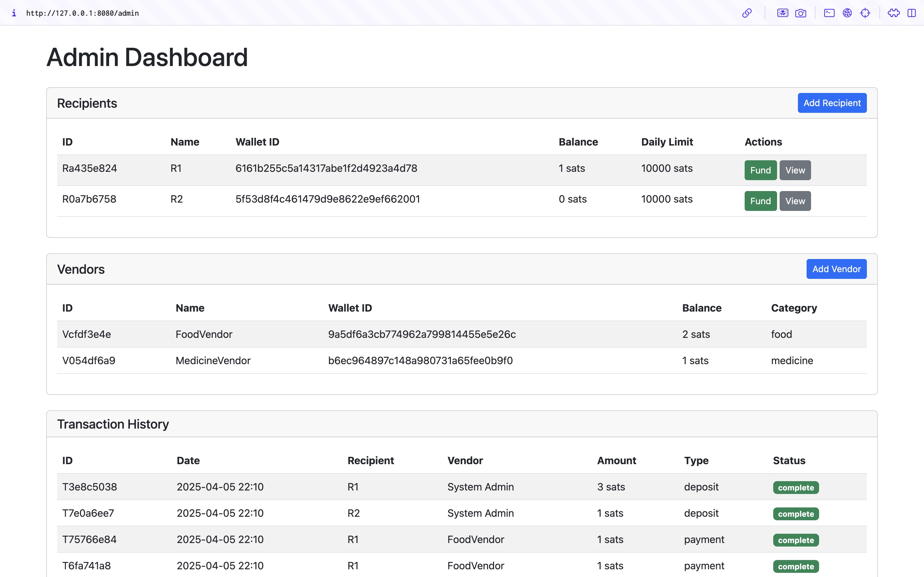View recipient R2 details
This screenshot has height=577, width=924.
tap(795, 201)
